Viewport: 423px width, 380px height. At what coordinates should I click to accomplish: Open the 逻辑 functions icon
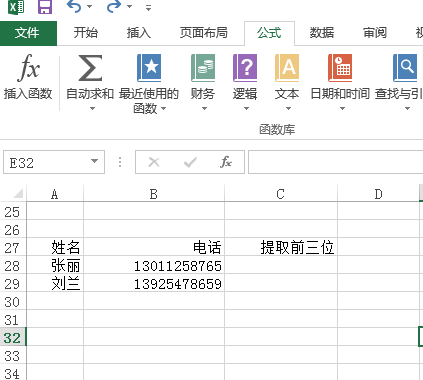pyautogui.click(x=245, y=68)
